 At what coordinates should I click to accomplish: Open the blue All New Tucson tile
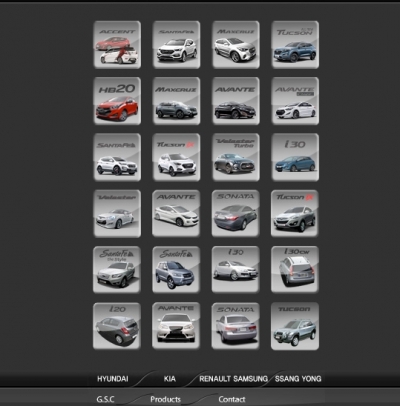(x=295, y=45)
